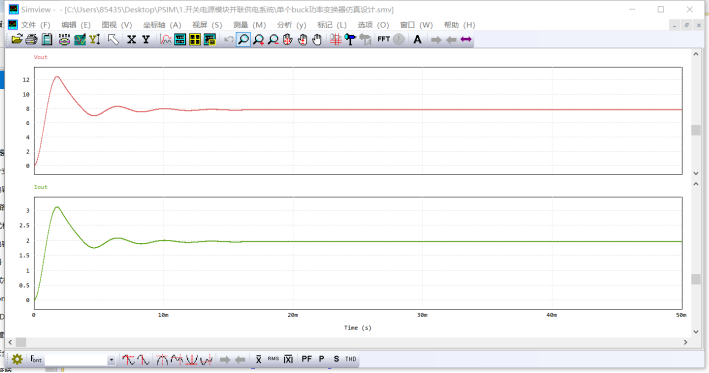709x373 pixels.
Task: Click the A text label tool
Action: (417, 40)
